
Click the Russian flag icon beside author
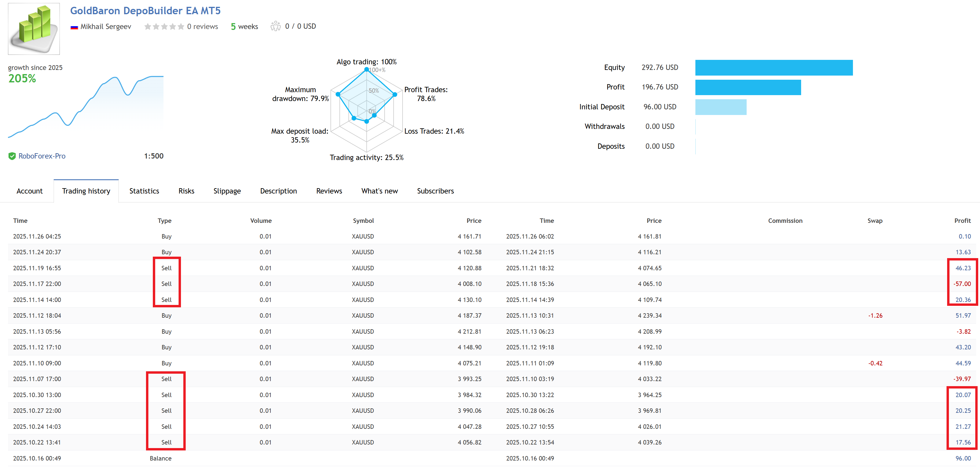pyautogui.click(x=74, y=27)
